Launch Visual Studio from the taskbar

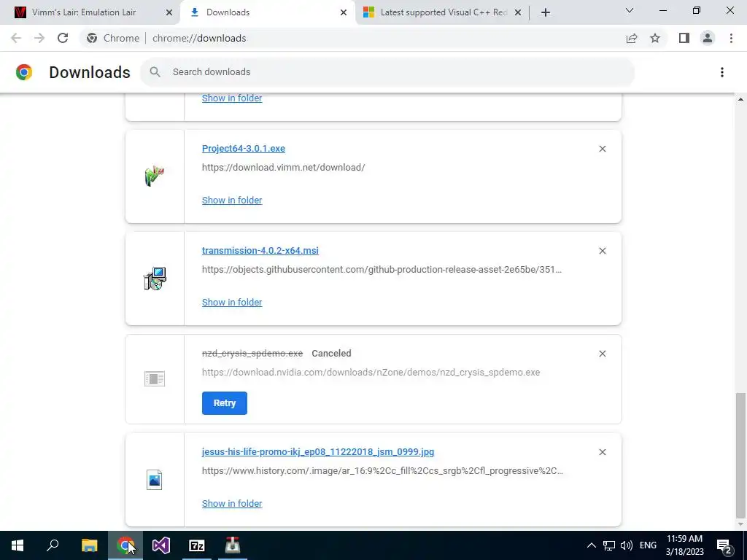click(161, 545)
